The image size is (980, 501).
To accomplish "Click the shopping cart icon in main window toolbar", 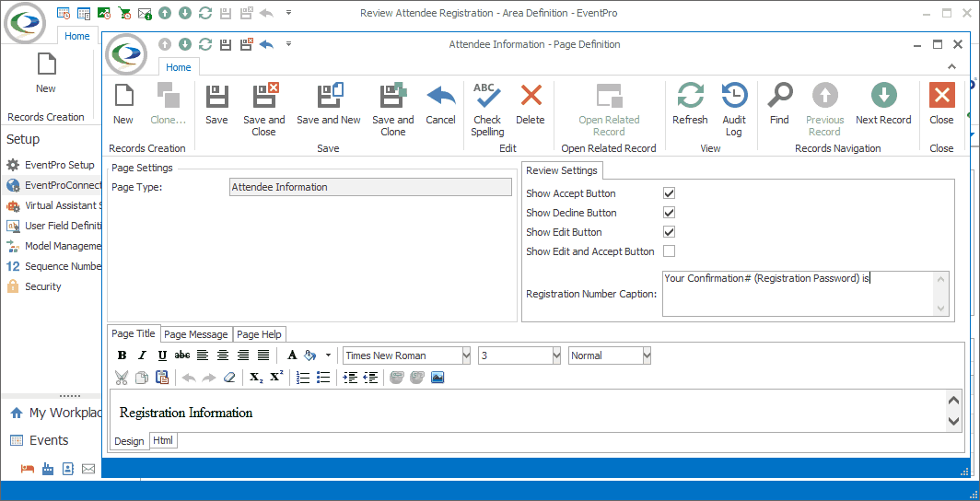I will coord(124,13).
